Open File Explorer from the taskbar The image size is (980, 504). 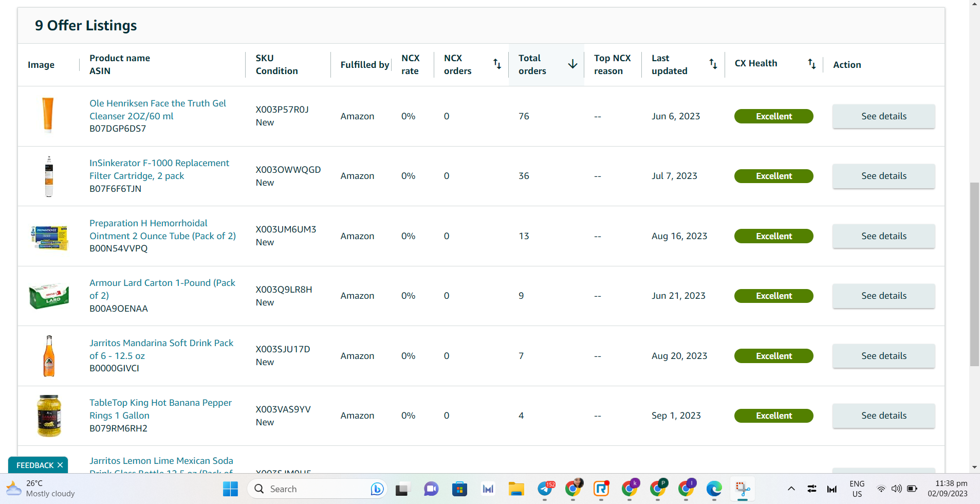[516, 489]
